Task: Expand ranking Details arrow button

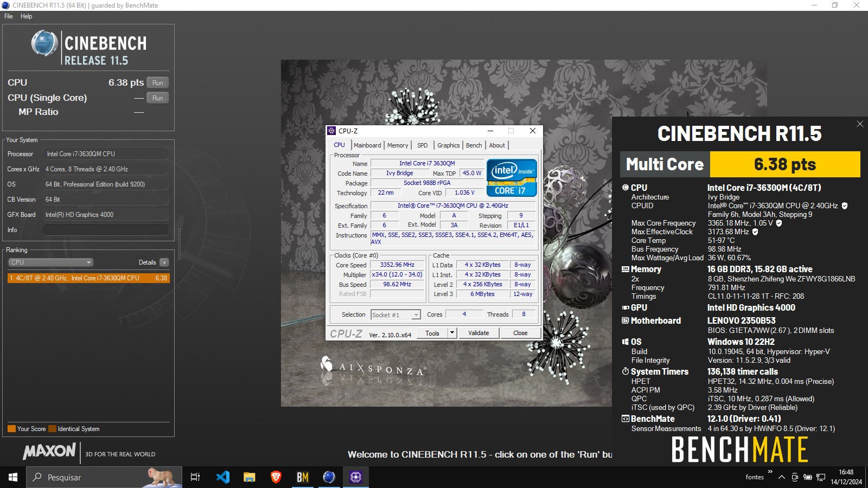Action: tap(164, 262)
